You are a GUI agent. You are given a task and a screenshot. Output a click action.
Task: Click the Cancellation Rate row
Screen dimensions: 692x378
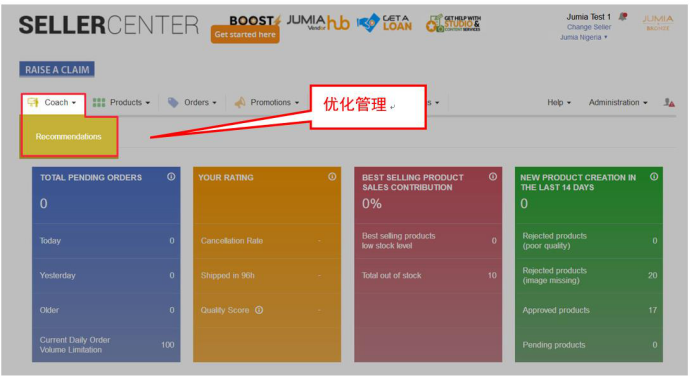click(x=267, y=241)
